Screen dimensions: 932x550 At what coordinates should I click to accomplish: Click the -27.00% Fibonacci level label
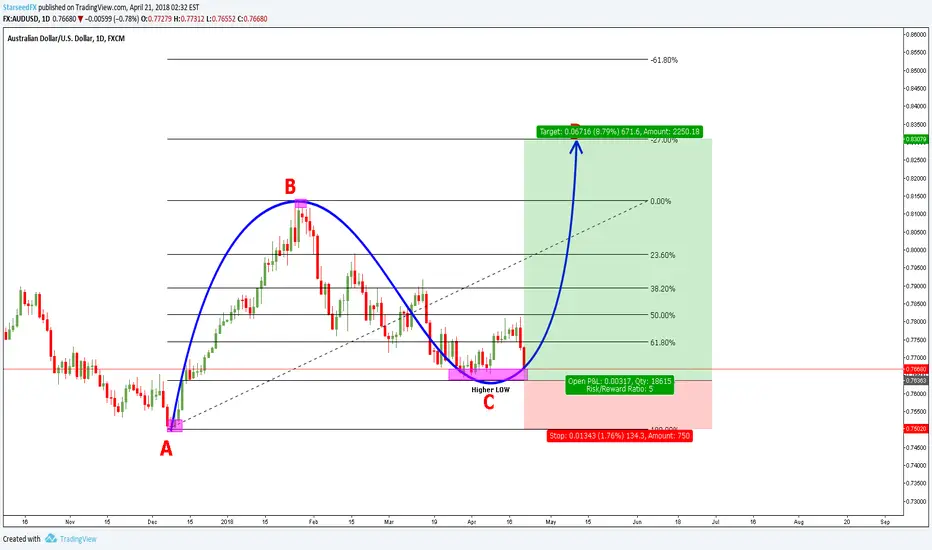pyautogui.click(x=664, y=140)
